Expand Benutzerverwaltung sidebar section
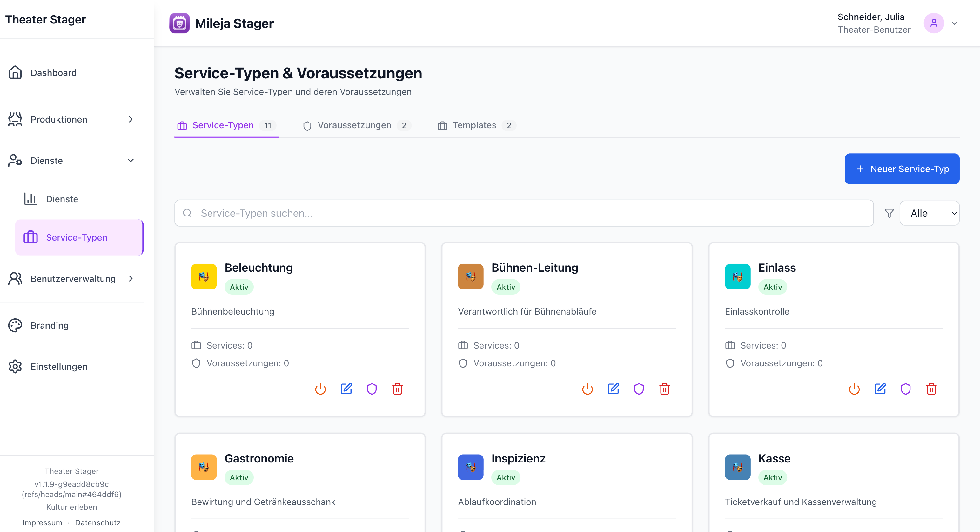The height and width of the screenshot is (532, 980). pyautogui.click(x=71, y=279)
